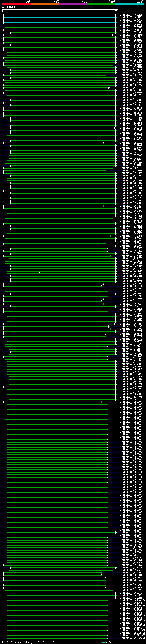Select the UniRef100_Q257V2 label
Viewport: 146px width, 644px height.
click(x=131, y=95)
